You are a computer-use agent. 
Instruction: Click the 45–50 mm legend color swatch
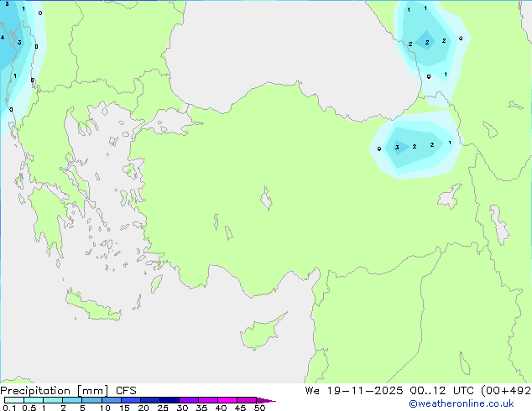click(247, 400)
